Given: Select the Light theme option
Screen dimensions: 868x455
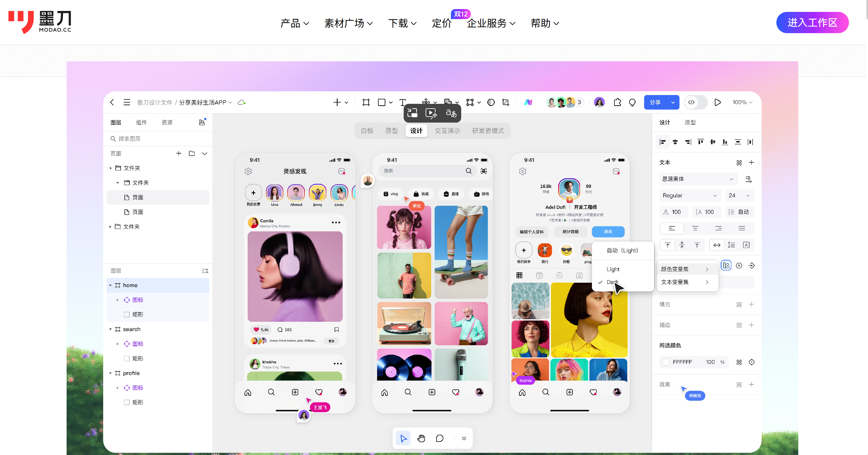Looking at the screenshot, I should point(613,269).
